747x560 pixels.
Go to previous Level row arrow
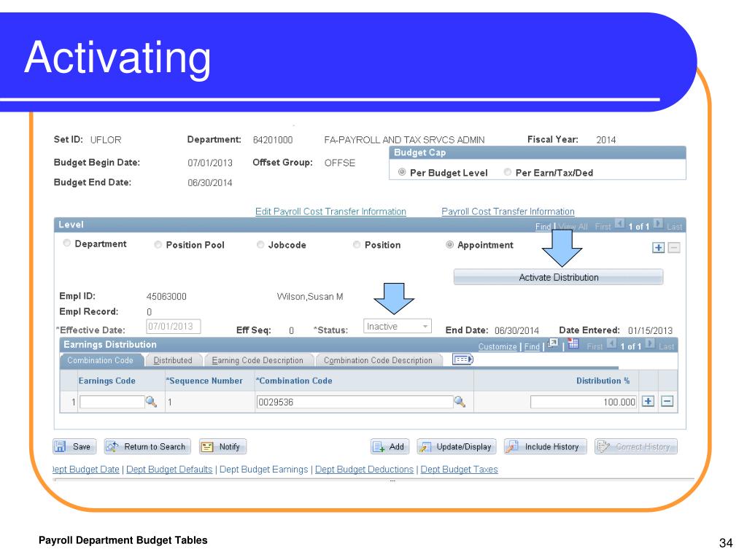[x=619, y=223]
